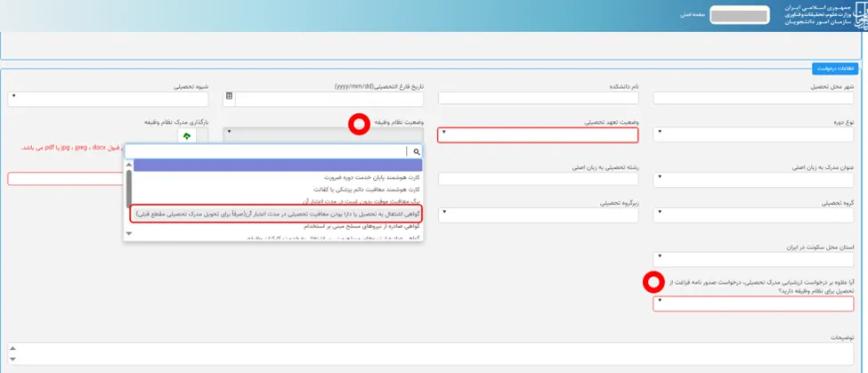868x373 pixels.
Task: Open the نوع دوره dropdown
Action: [x=753, y=135]
